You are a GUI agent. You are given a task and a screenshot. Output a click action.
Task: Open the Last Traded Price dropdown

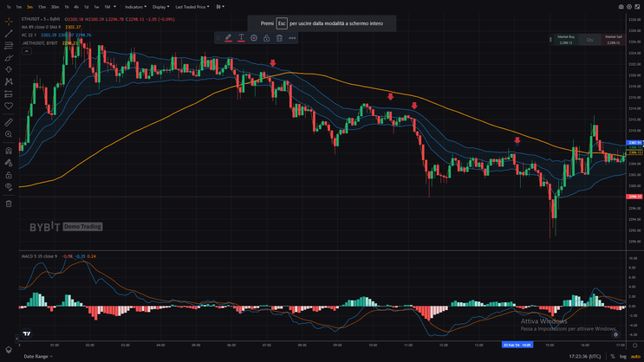192,7
